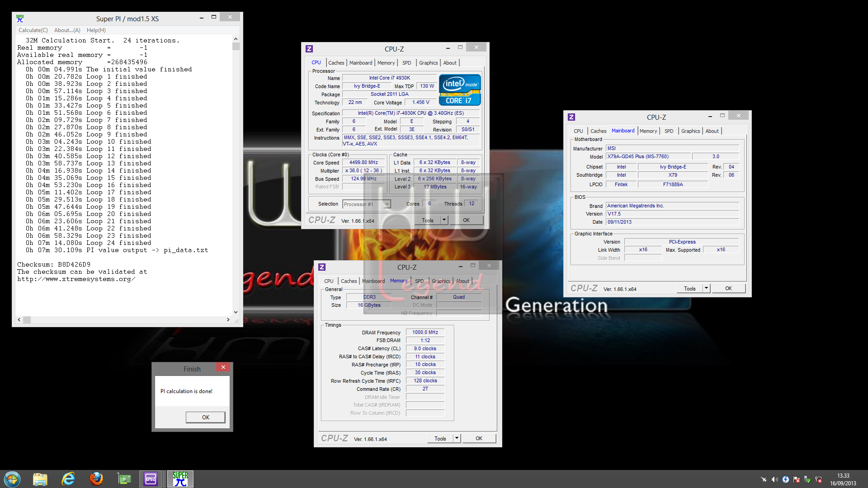This screenshot has width=868, height=488.
Task: Click the DRAM Frequency value 1000.0 MHz
Action: click(x=425, y=332)
